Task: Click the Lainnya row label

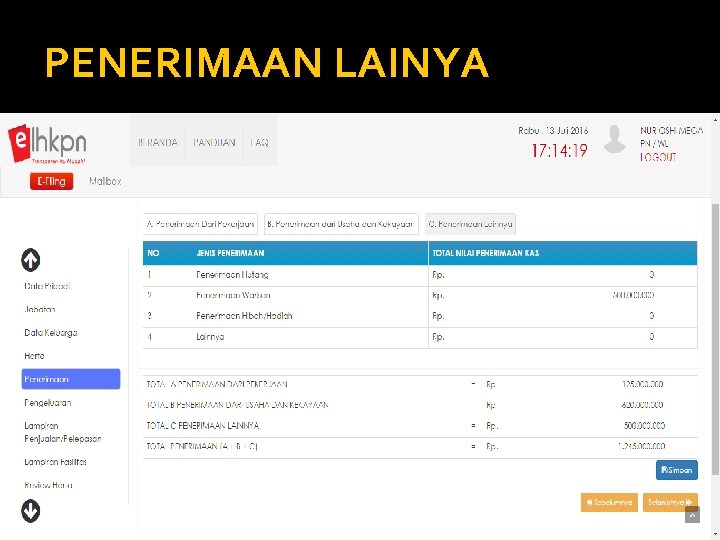Action: (x=210, y=337)
